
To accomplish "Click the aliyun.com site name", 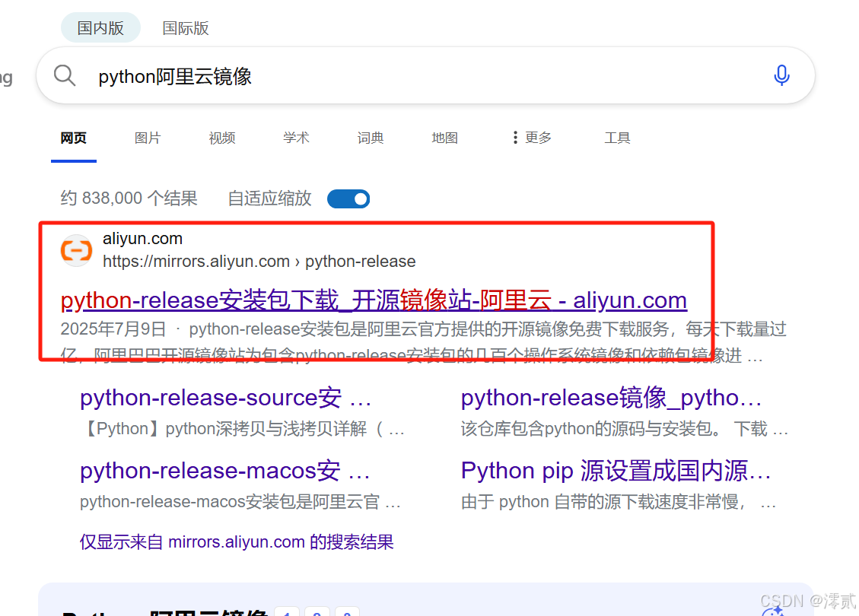I will click(x=142, y=239).
